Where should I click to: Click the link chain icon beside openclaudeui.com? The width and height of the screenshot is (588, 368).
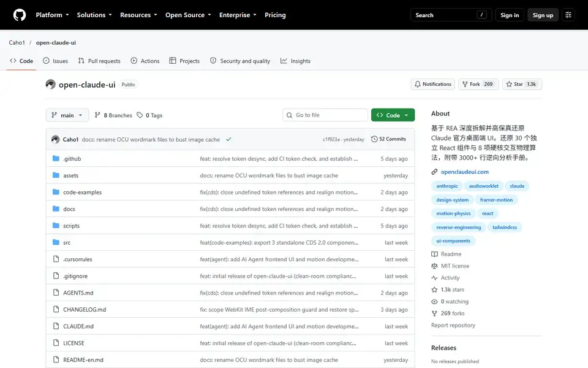434,172
